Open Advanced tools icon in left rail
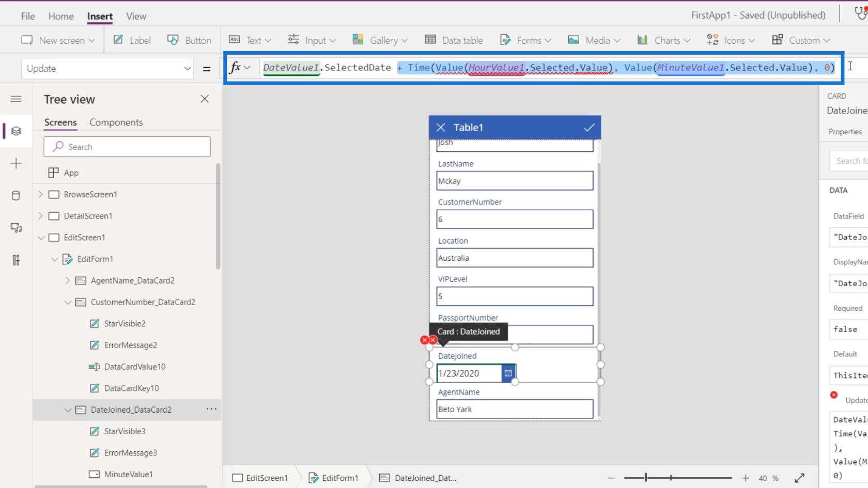The width and height of the screenshot is (868, 488). point(16,260)
